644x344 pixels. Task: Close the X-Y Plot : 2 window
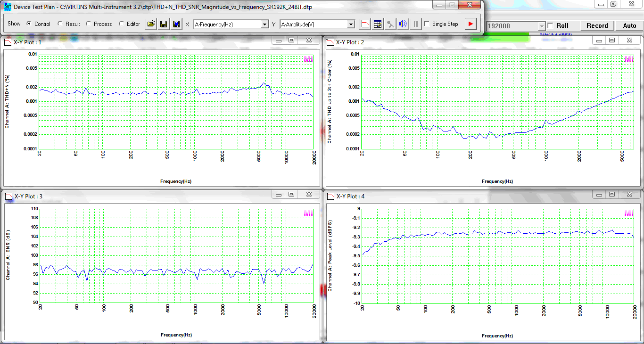point(629,41)
